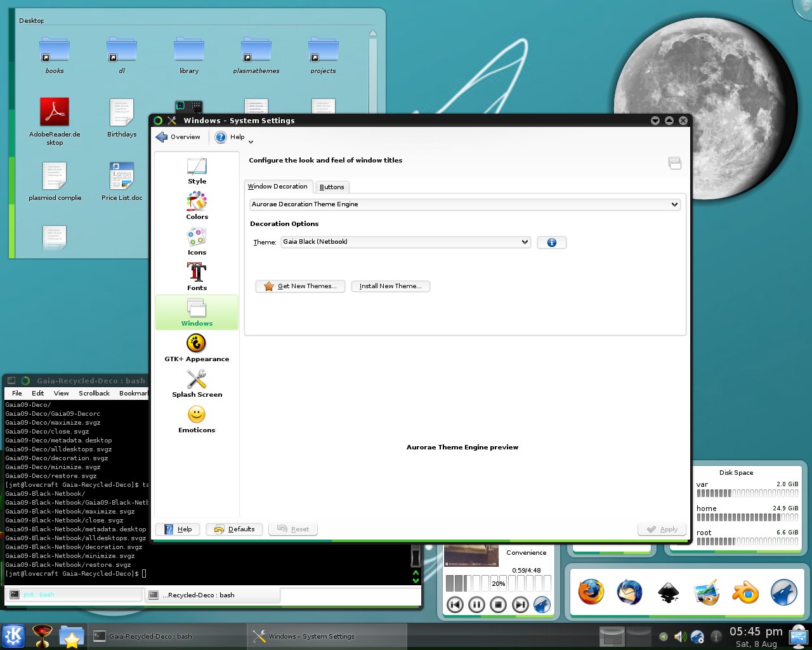Click the hourglass icon in the taskbar panel

[43, 636]
